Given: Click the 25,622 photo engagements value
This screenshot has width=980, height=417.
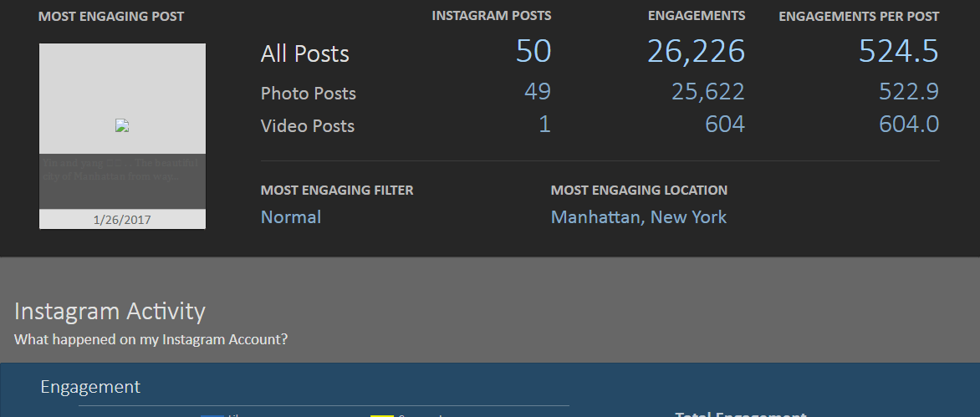Looking at the screenshot, I should [707, 92].
